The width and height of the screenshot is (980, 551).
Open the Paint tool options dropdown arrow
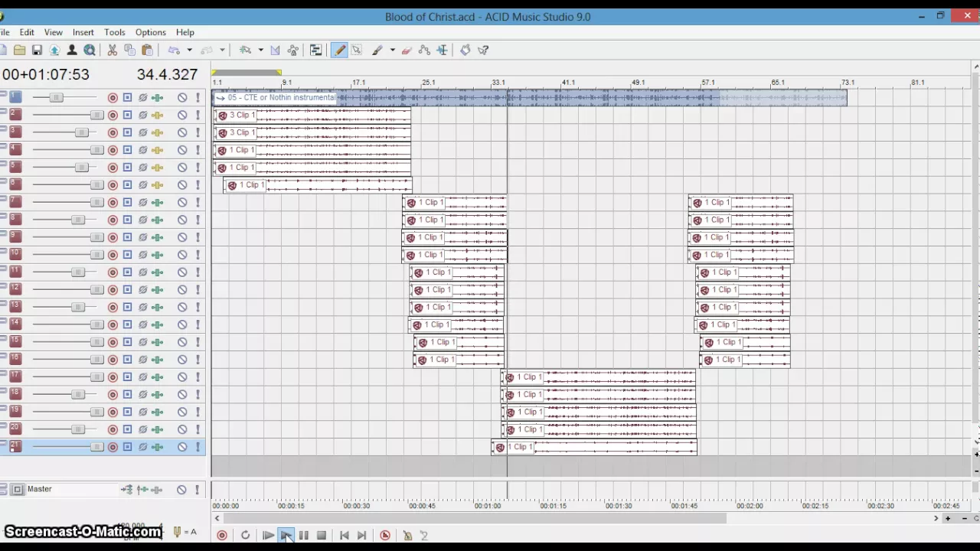pyautogui.click(x=392, y=50)
